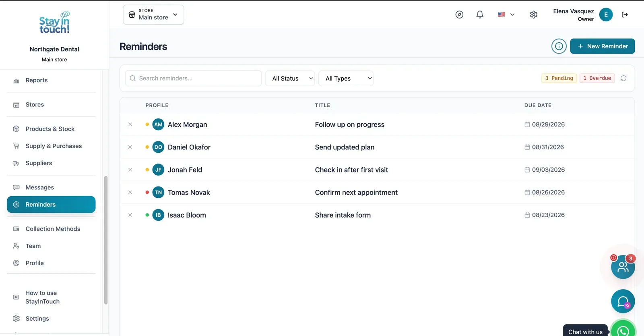Image resolution: width=644 pixels, height=336 pixels.
Task: Click the 1 Overdue badge
Action: pos(597,78)
